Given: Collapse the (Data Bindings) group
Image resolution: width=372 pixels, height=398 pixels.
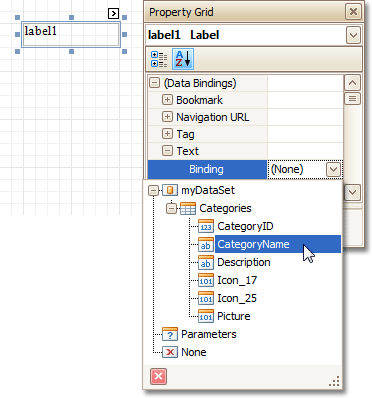Looking at the screenshot, I should [x=154, y=82].
